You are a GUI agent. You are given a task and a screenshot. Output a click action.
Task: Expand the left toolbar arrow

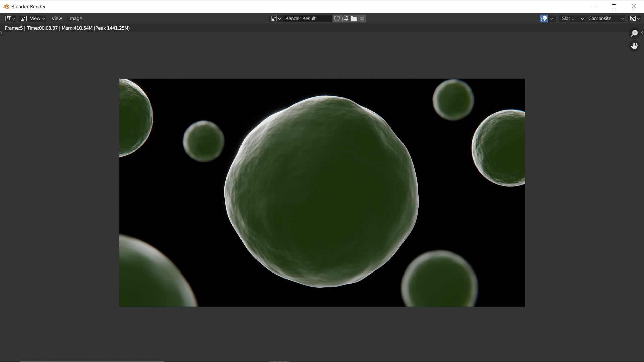point(2,33)
